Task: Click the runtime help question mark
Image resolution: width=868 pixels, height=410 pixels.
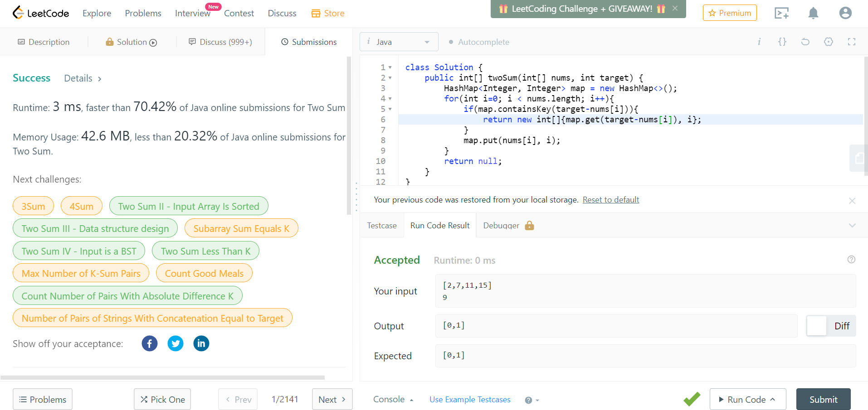Action: pos(851,260)
